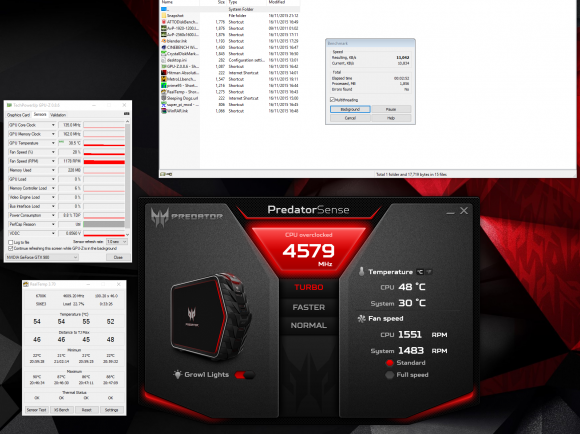Toggle the Multithreading checkbox in Benchmark
The image size is (580, 434).
[x=332, y=100]
